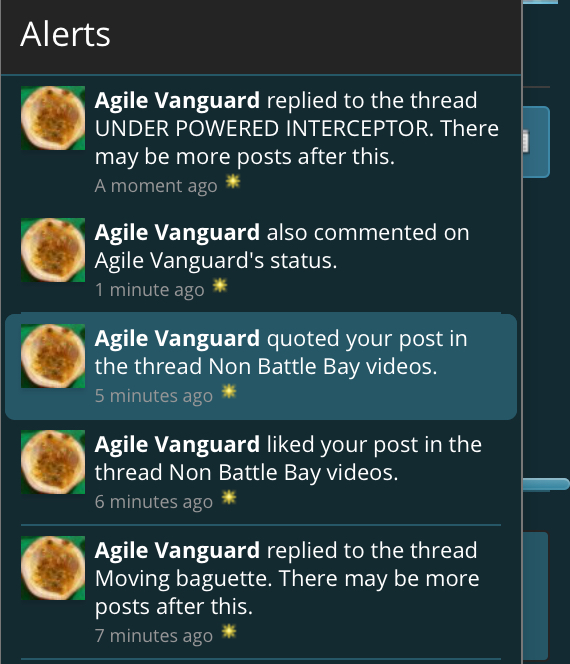
Task: Open the Moving baguette thread
Action: [x=183, y=578]
